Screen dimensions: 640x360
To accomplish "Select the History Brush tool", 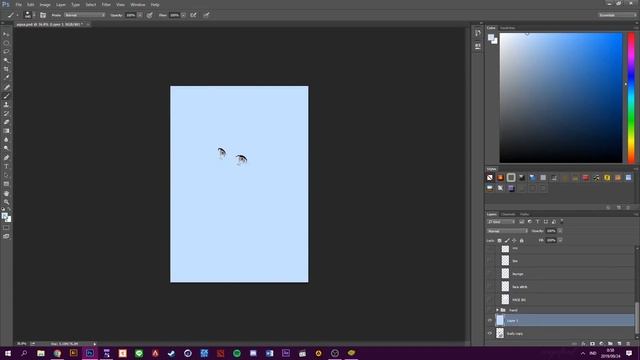I will pos(6,113).
